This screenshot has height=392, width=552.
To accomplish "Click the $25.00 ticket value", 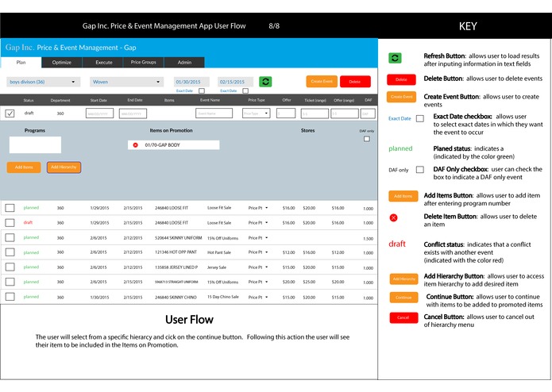I will pos(309,282).
